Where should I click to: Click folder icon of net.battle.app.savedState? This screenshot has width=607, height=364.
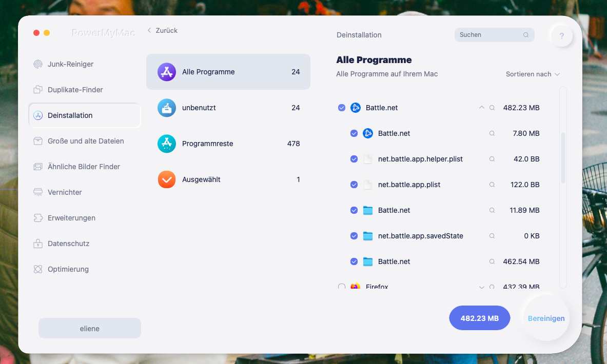click(368, 236)
